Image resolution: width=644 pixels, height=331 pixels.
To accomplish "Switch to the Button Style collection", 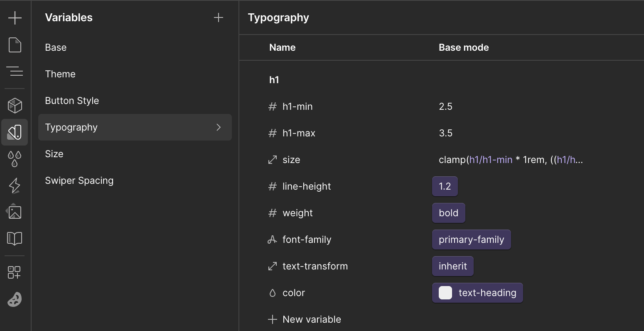I will pyautogui.click(x=72, y=101).
